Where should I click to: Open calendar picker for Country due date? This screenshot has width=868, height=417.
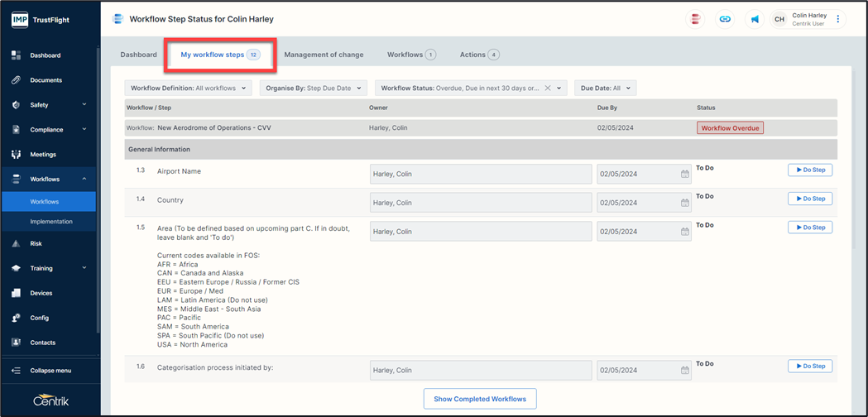(x=684, y=203)
